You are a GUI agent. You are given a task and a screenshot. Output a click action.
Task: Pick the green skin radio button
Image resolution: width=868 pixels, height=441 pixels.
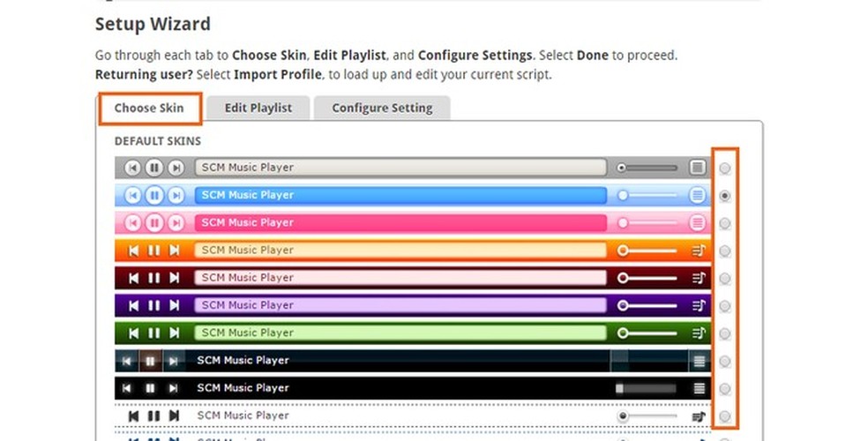click(x=724, y=333)
